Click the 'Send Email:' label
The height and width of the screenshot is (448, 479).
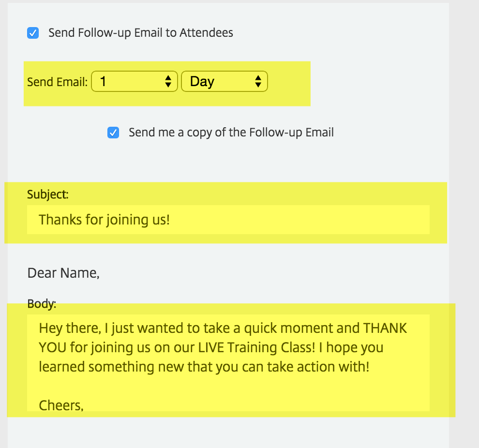point(57,82)
